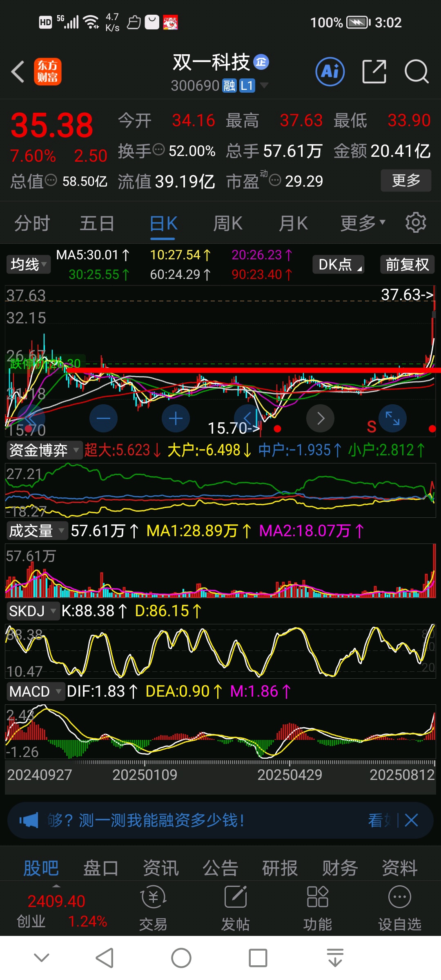Open the 功能 functions icon
The width and height of the screenshot is (441, 980).
(318, 909)
